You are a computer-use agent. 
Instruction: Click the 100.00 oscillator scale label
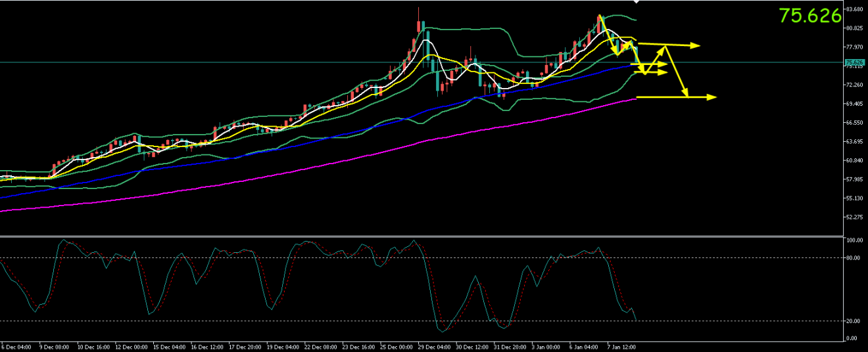click(x=854, y=241)
